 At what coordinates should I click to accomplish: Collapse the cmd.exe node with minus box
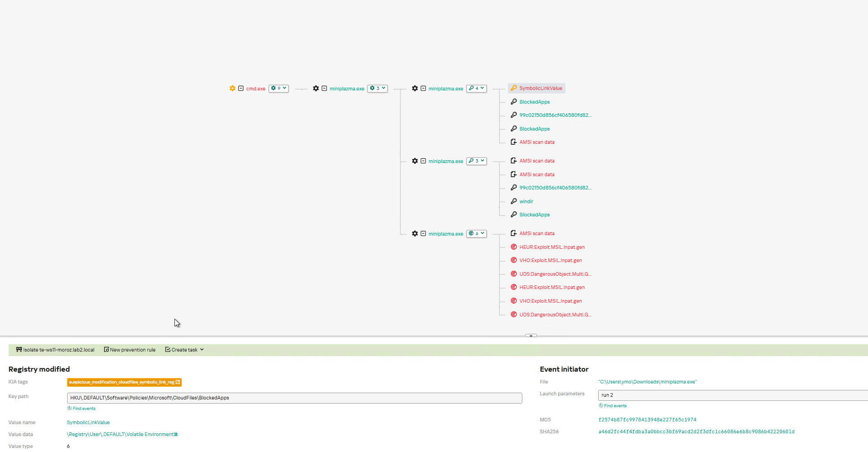[241, 89]
